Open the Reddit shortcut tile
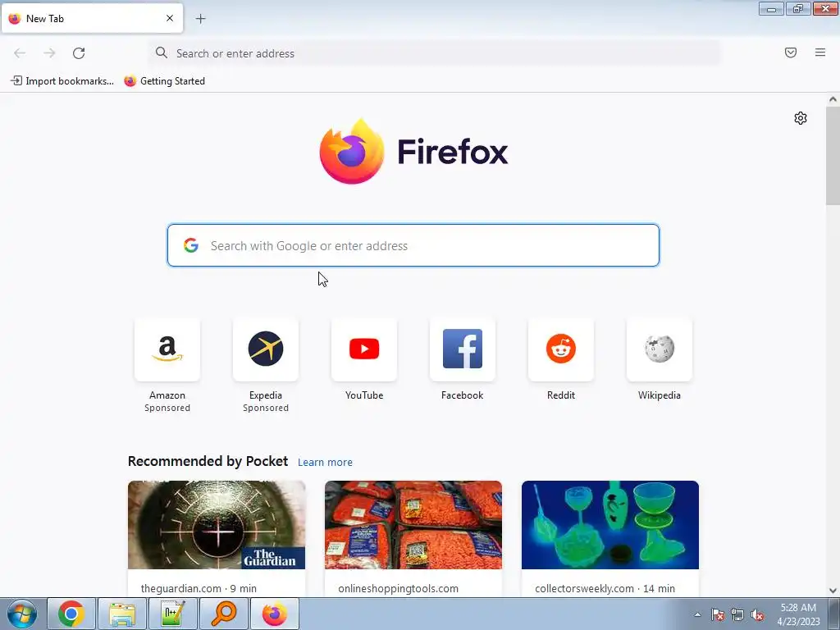Viewport: 840px width, 630px height. [x=561, y=349]
